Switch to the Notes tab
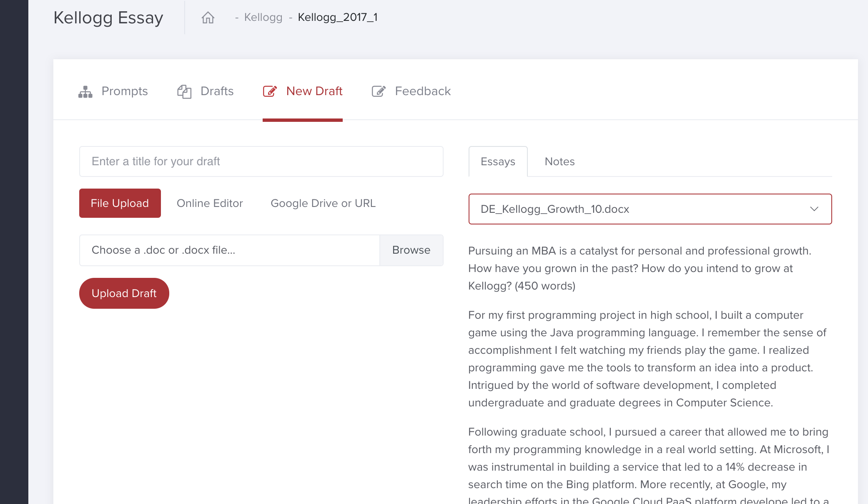 click(559, 161)
